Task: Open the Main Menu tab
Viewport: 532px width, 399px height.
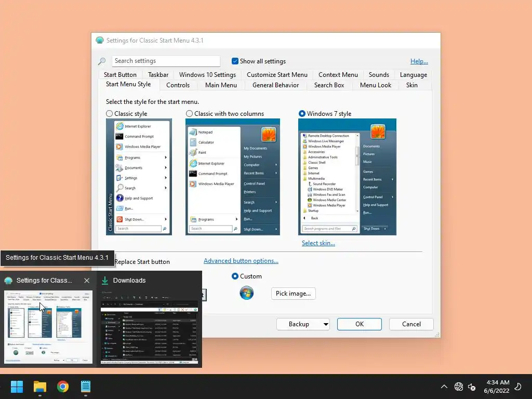Action: [221, 85]
